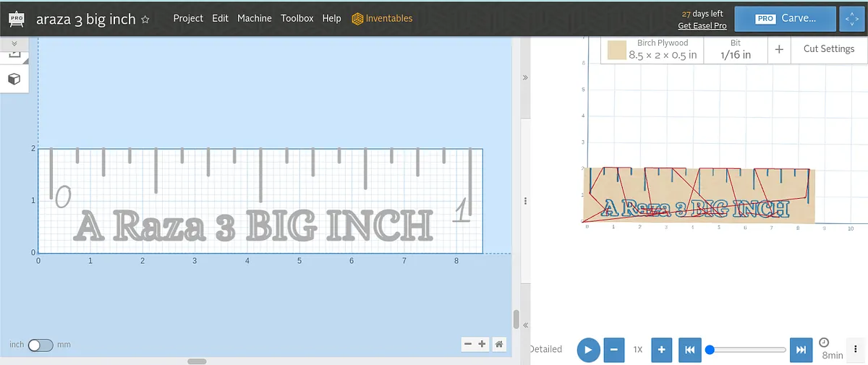Open the preview more options menu
The height and width of the screenshot is (365, 868).
[856, 349]
